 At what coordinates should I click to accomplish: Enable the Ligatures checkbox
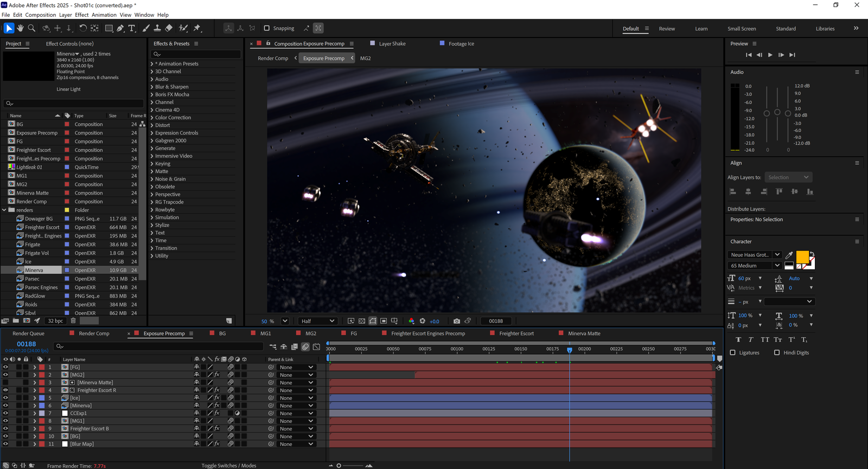[x=732, y=352]
